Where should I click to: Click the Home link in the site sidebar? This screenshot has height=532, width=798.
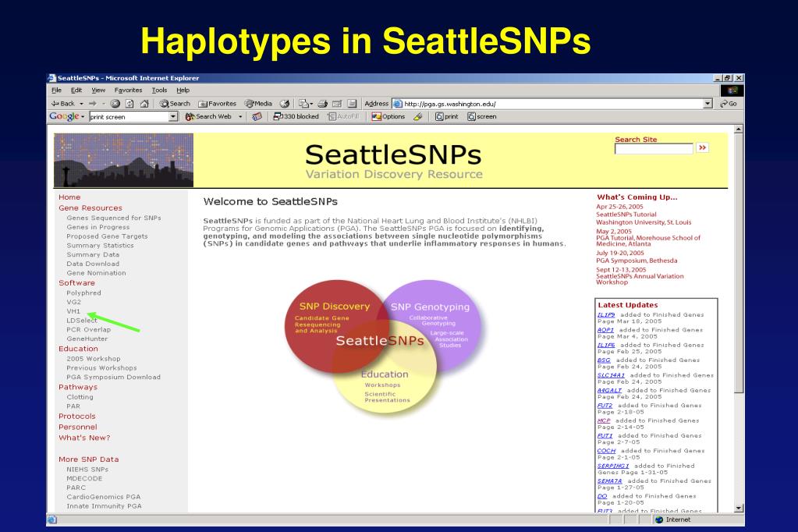69,197
